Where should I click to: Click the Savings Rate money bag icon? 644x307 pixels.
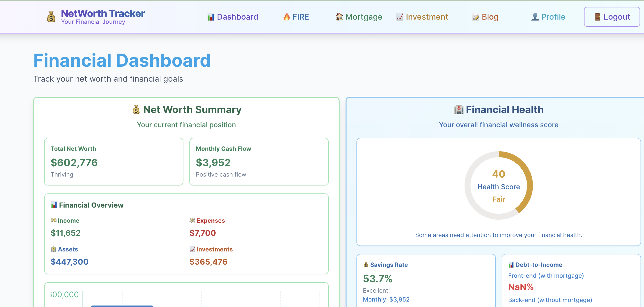366,265
